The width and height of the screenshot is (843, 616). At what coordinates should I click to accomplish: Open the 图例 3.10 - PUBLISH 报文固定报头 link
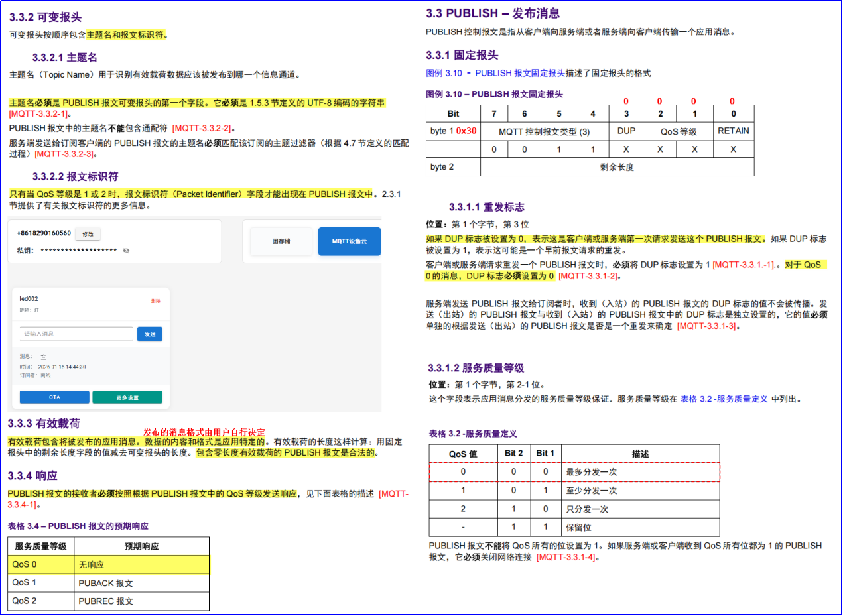pos(495,73)
